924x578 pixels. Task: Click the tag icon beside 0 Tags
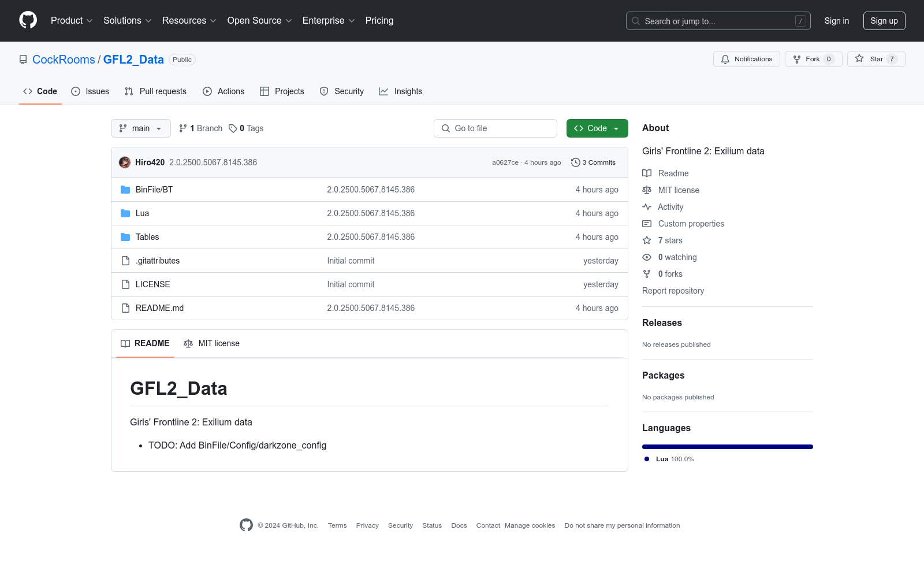[233, 128]
